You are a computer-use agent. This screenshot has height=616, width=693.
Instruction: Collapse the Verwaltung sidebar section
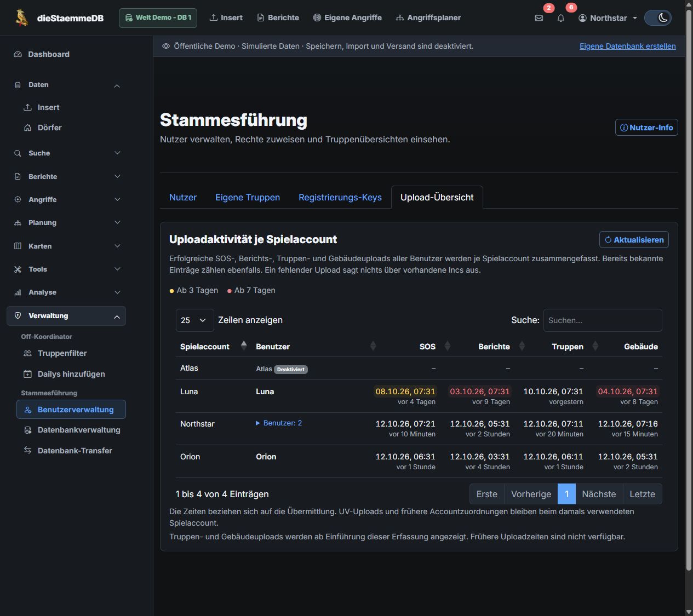coord(67,316)
